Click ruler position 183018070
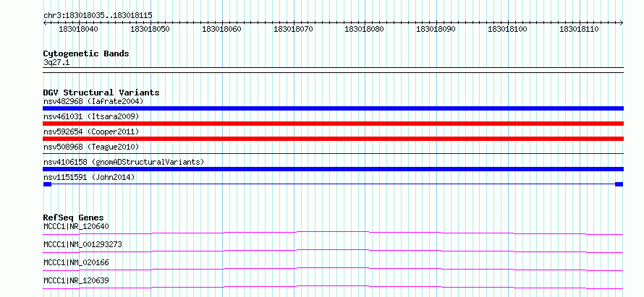The height and width of the screenshot is (297, 644). click(x=293, y=29)
